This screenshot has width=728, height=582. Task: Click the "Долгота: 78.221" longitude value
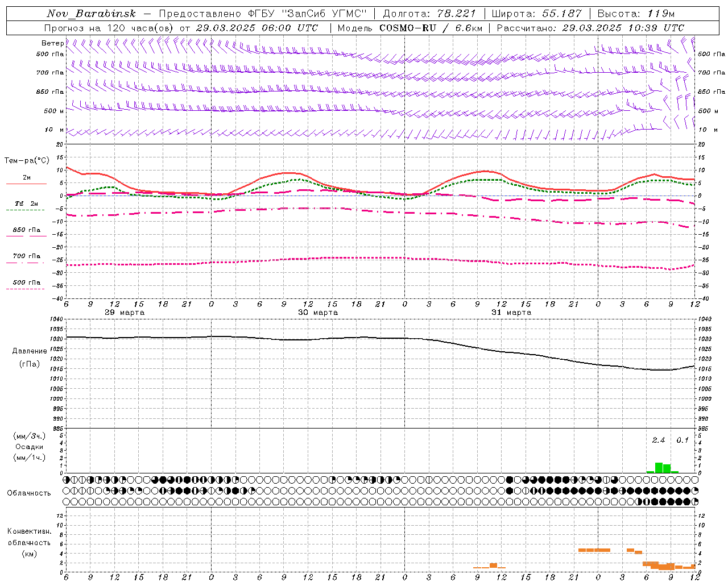pyautogui.click(x=429, y=14)
